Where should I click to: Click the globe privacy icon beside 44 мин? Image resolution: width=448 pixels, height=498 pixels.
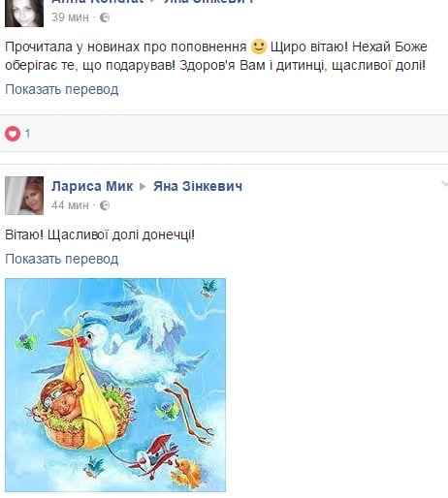tap(105, 205)
